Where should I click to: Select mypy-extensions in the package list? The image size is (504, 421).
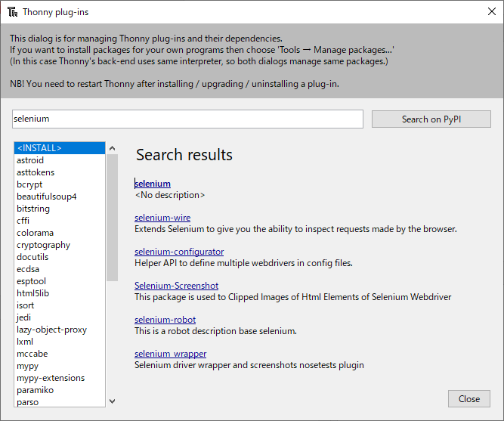60,378
